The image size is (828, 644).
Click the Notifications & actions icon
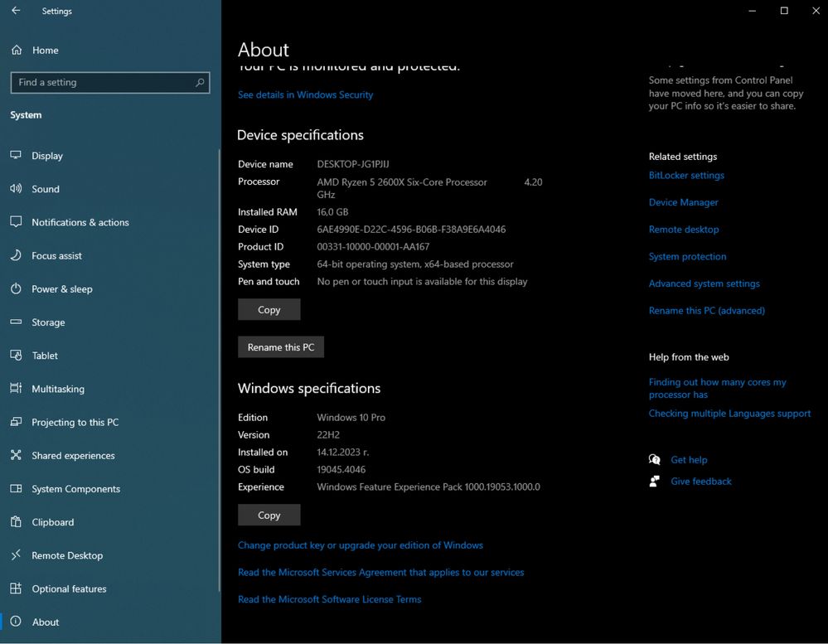click(16, 221)
